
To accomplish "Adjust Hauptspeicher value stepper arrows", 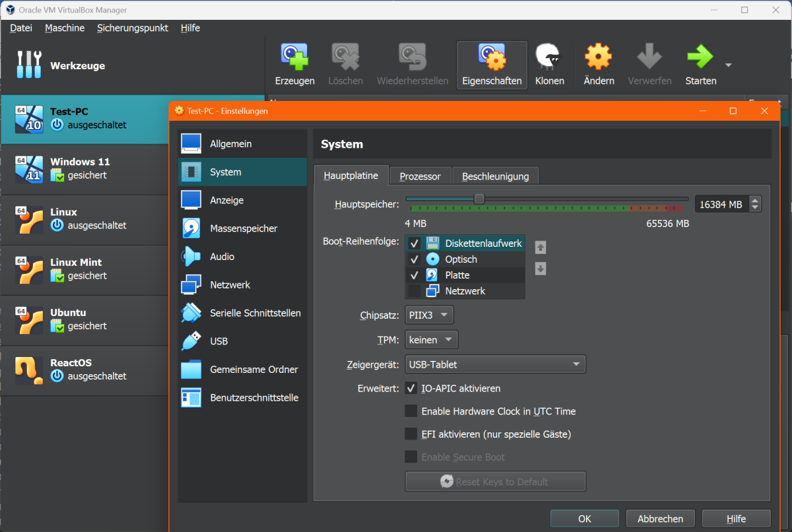I will [756, 205].
